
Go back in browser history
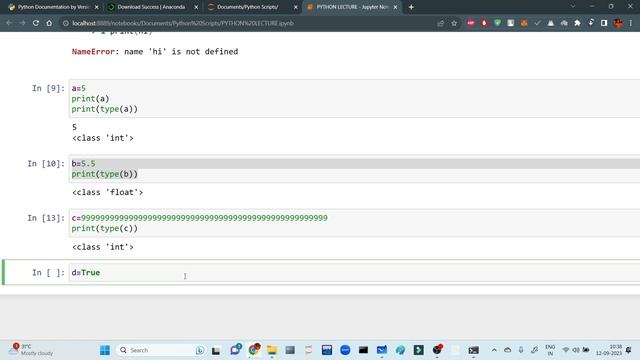9,23
